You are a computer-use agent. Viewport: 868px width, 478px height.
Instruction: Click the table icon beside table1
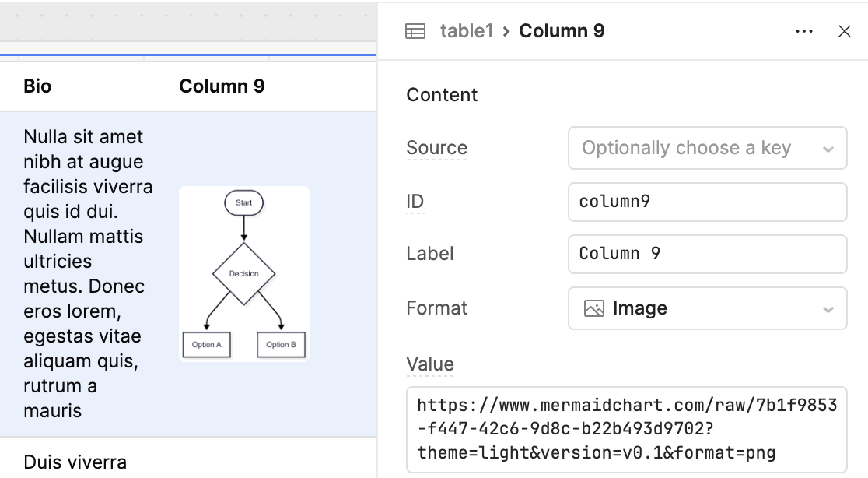click(x=415, y=31)
